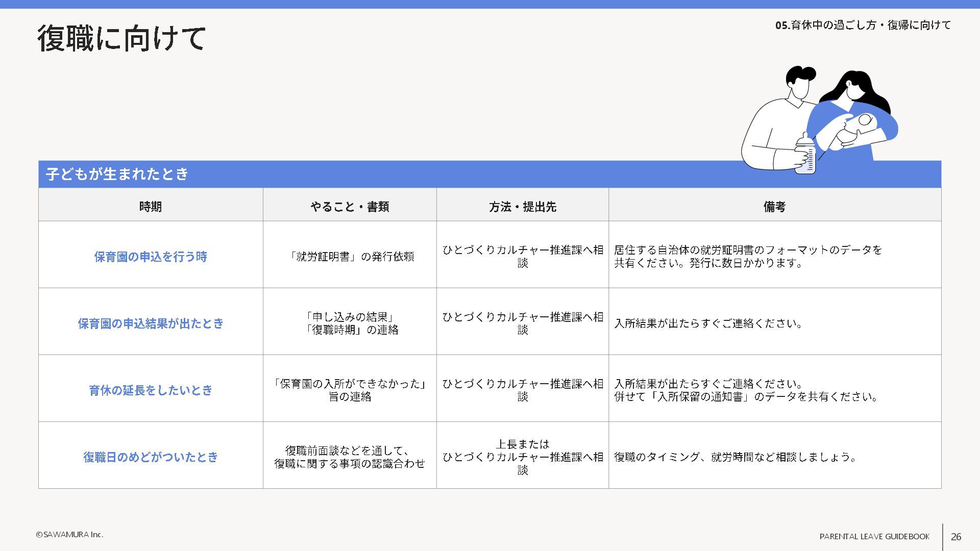Click the section label 05.育休中の過ごし方・復帰に向けて
The width and height of the screenshot is (980, 551).
[x=863, y=25]
